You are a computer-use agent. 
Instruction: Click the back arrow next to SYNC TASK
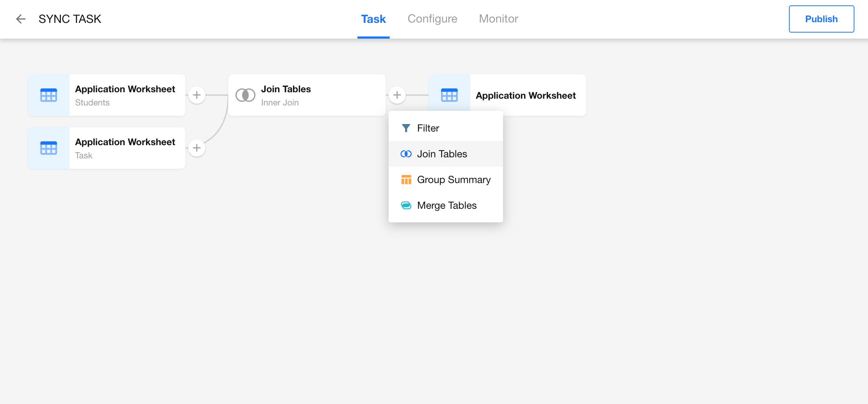[x=21, y=19]
